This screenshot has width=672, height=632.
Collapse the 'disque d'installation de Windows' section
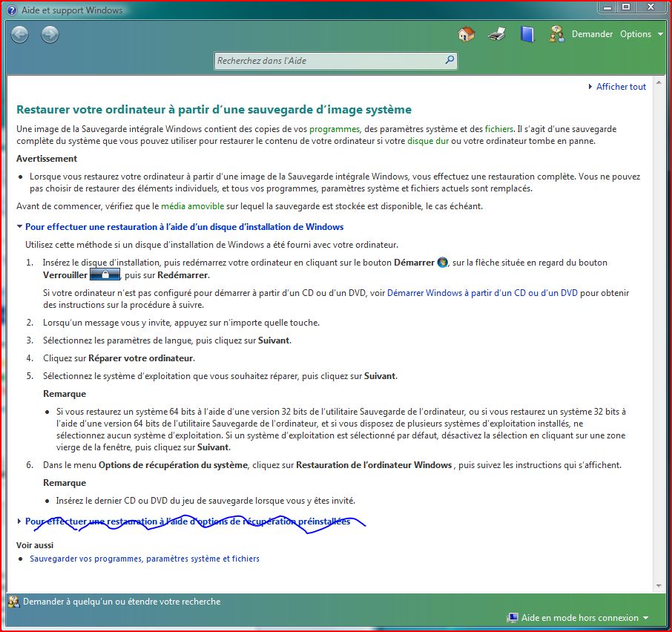click(184, 227)
